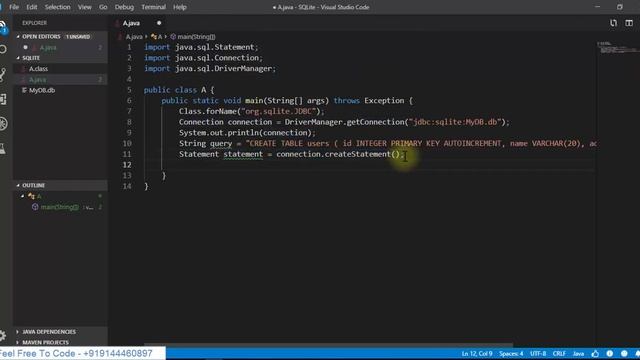Viewport: 640px width, 360px height.
Task: Open the Terminal menu
Action: click(153, 7)
